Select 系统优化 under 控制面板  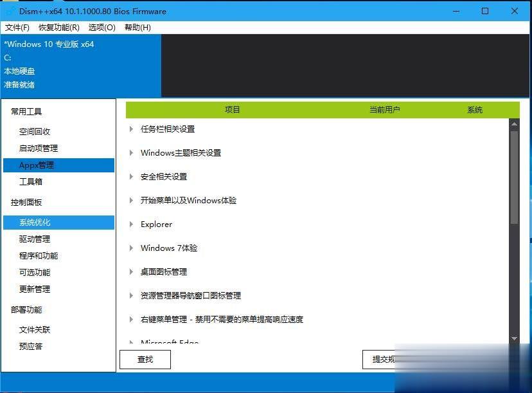coord(35,223)
